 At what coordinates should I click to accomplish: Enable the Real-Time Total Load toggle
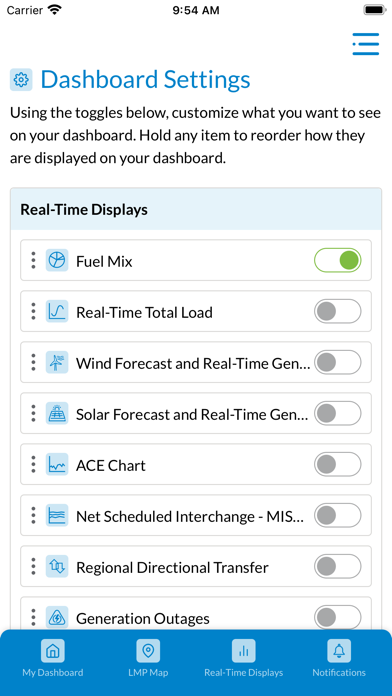[338, 312]
